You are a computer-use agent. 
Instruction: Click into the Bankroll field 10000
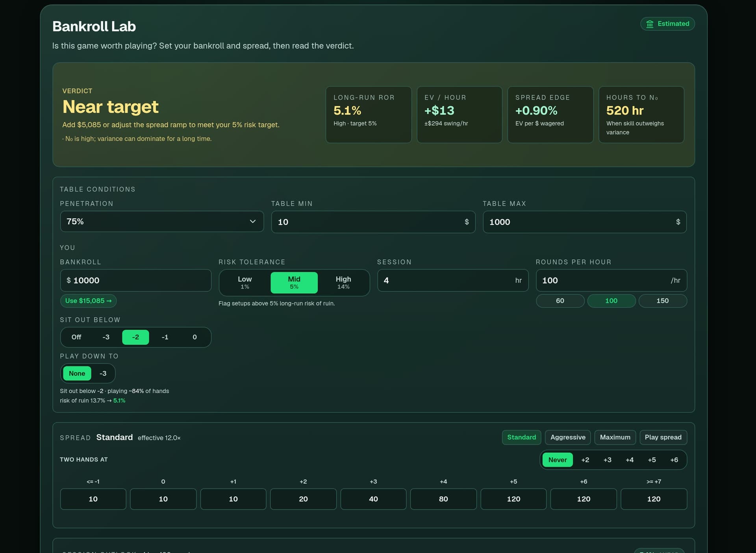pos(135,280)
